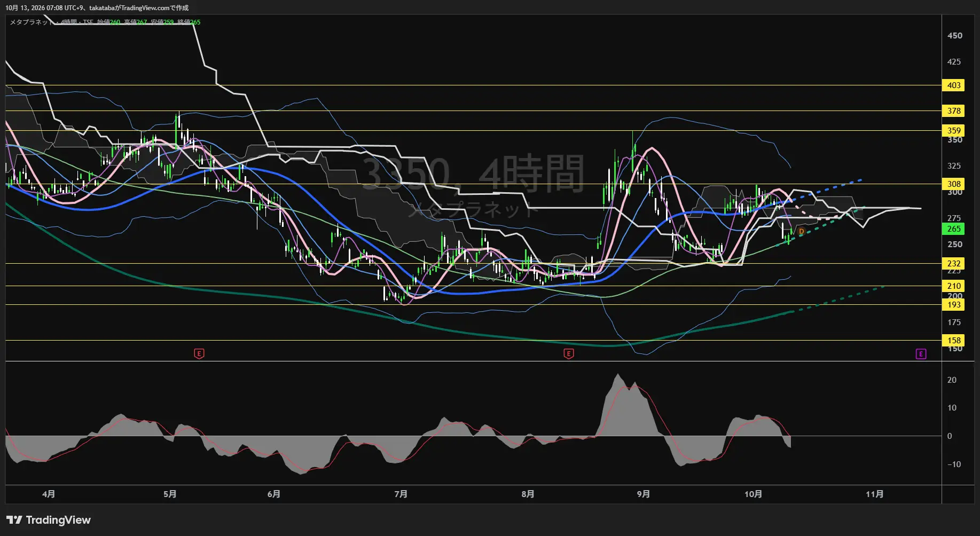
Task: Click the 7月 label on the time axis
Action: point(401,494)
